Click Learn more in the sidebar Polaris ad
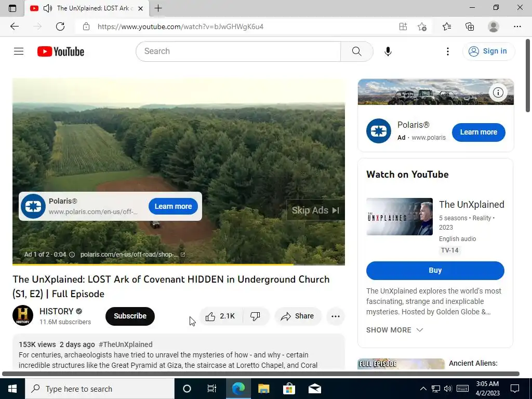532x399 pixels. (x=478, y=132)
